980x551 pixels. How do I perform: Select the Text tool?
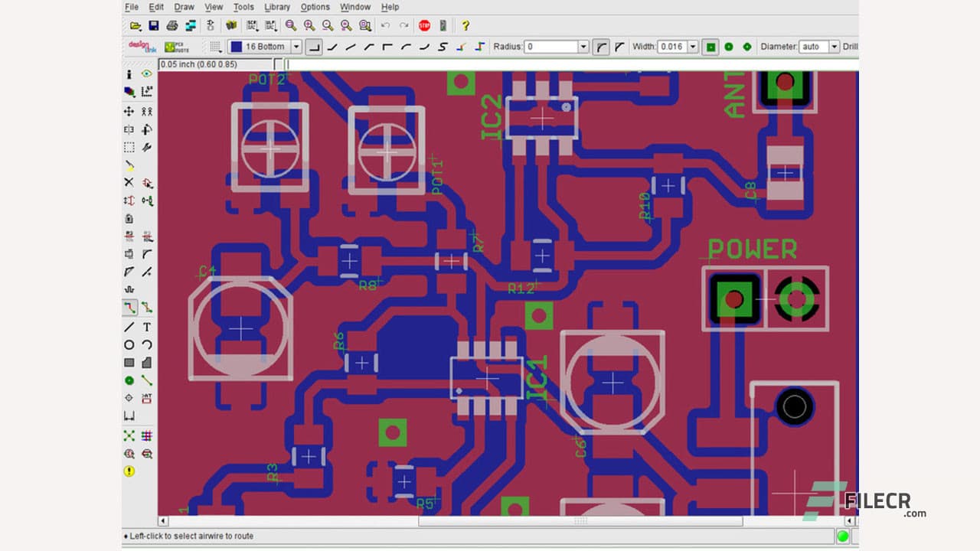[146, 327]
